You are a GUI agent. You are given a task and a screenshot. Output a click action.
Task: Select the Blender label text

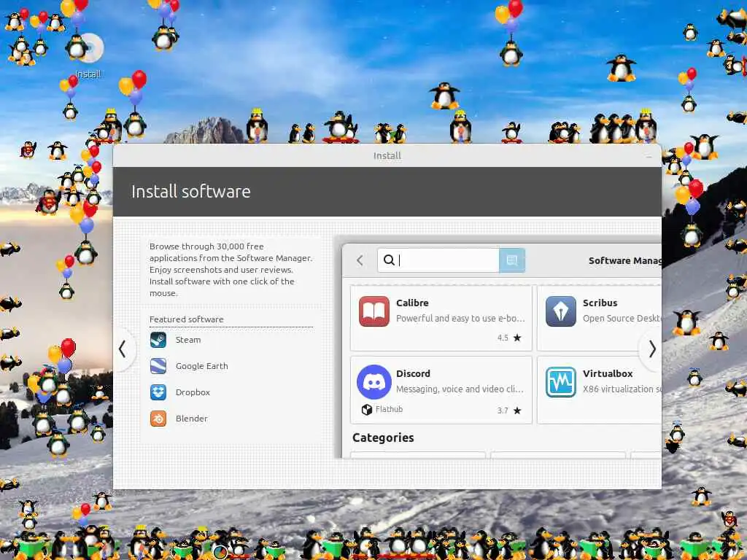click(192, 418)
